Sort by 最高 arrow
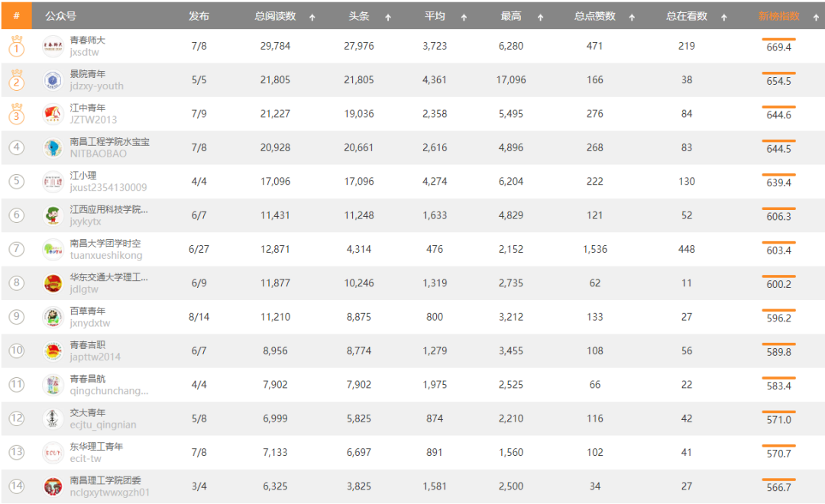The height and width of the screenshot is (504, 825). point(540,18)
